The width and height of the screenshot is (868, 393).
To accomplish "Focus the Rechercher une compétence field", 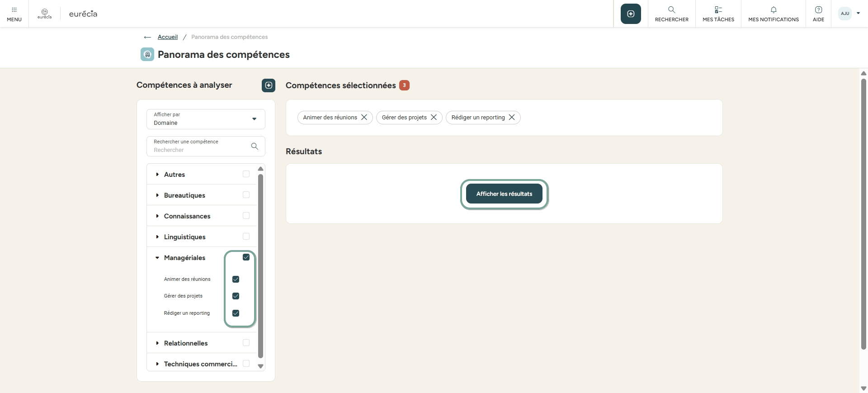I will pyautogui.click(x=206, y=146).
